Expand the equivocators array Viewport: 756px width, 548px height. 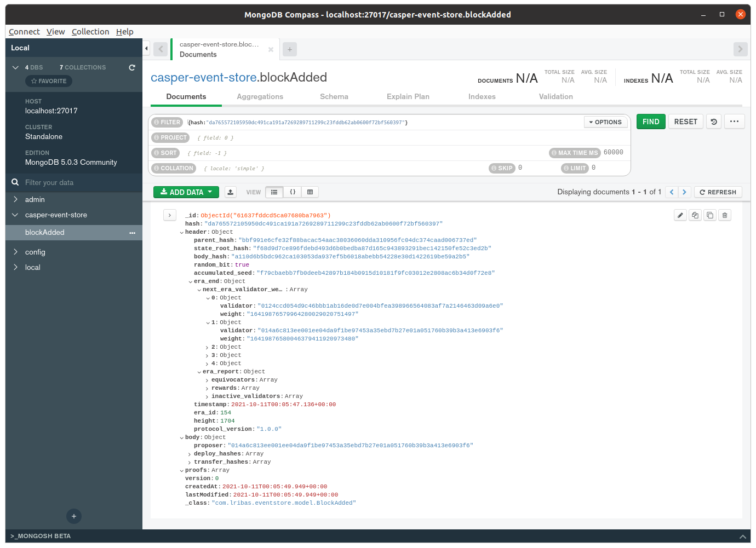coord(207,380)
